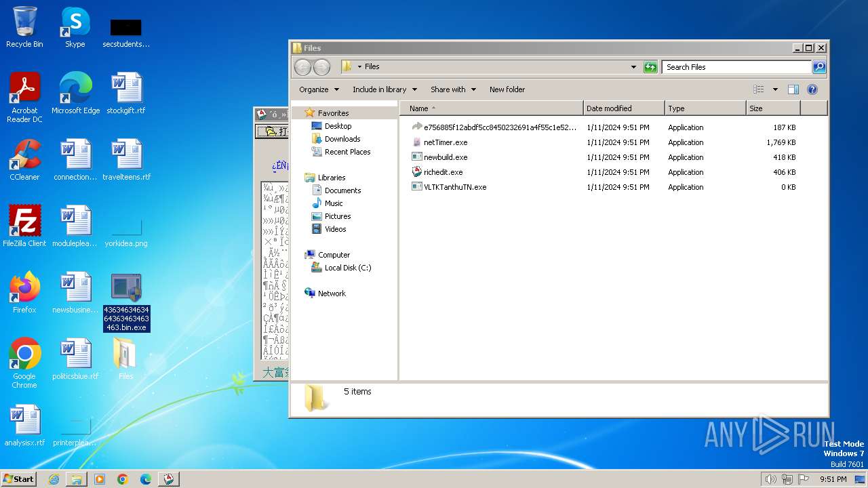
Task: Click the Start button
Action: pyautogui.click(x=19, y=479)
